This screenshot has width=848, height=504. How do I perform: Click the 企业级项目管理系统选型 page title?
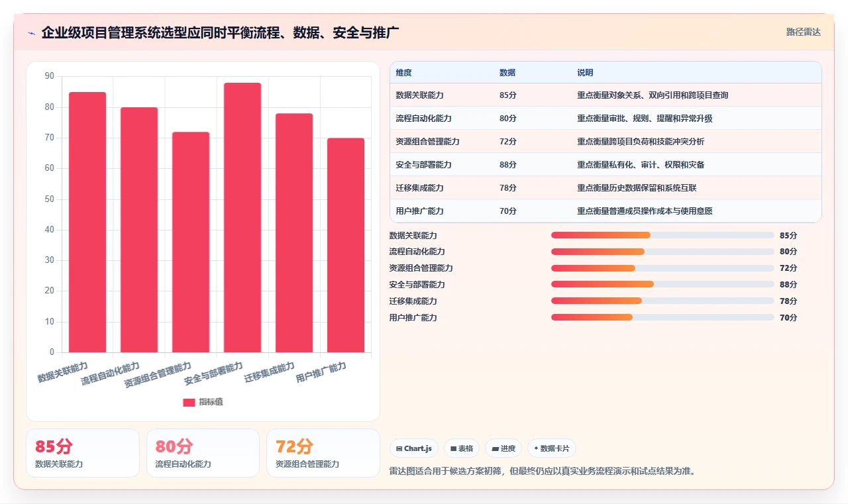[x=220, y=32]
